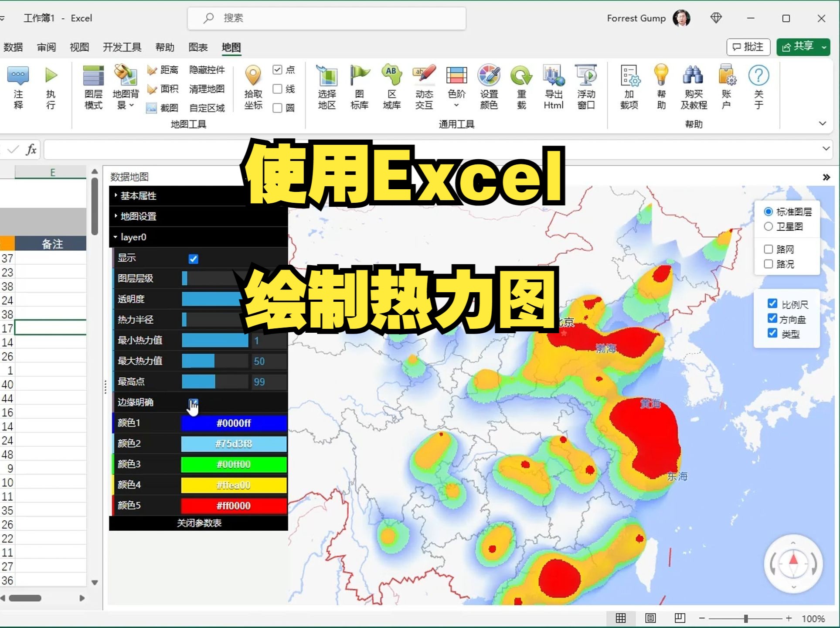The height and width of the screenshot is (628, 840).
Task: Click the 共享 share button
Action: (x=798, y=47)
